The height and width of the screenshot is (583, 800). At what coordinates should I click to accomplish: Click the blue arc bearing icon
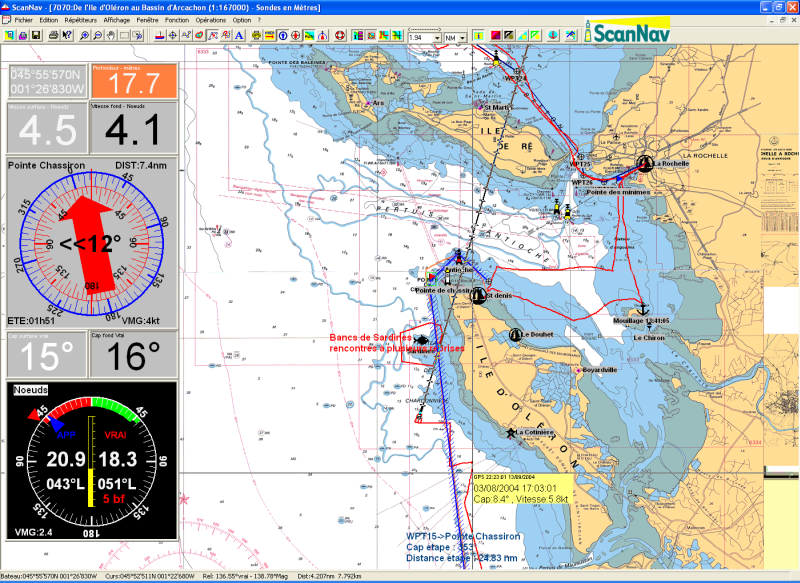click(323, 35)
